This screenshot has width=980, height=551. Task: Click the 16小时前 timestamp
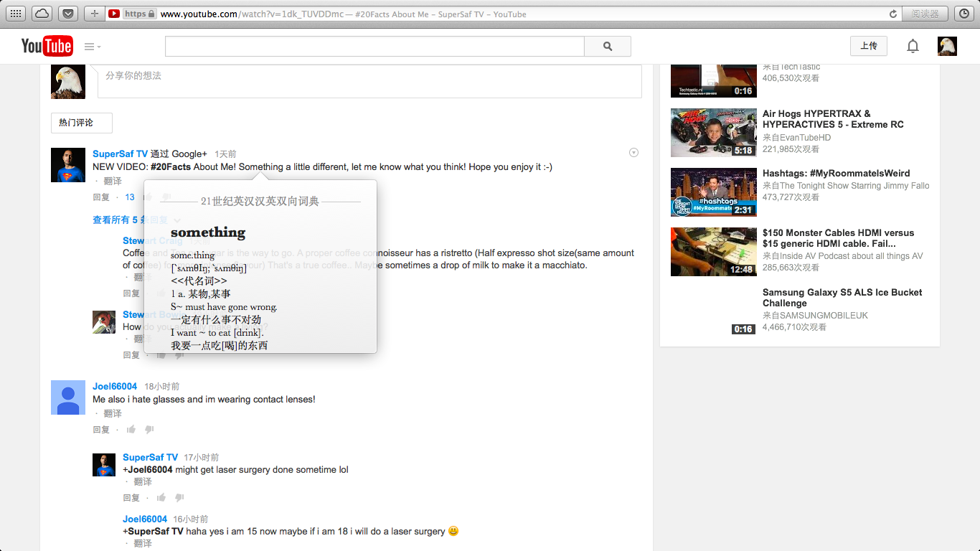click(191, 519)
